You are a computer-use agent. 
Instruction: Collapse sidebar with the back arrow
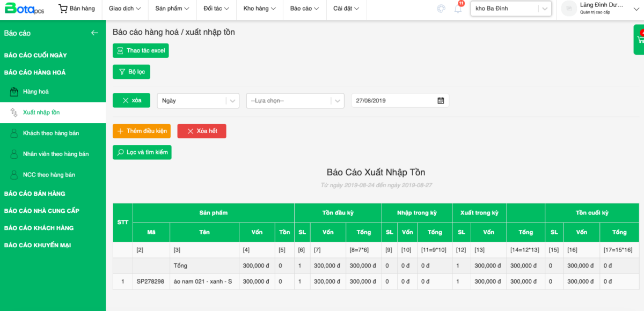[x=94, y=33]
